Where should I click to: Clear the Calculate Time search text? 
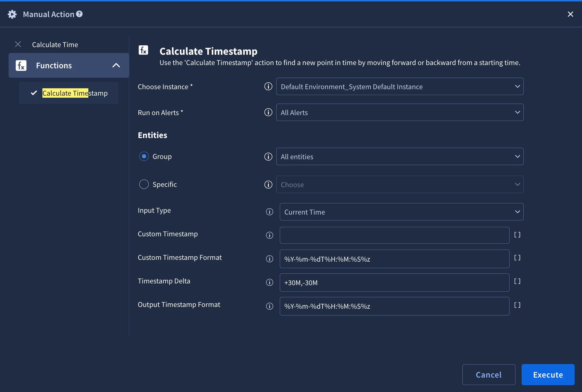point(18,44)
